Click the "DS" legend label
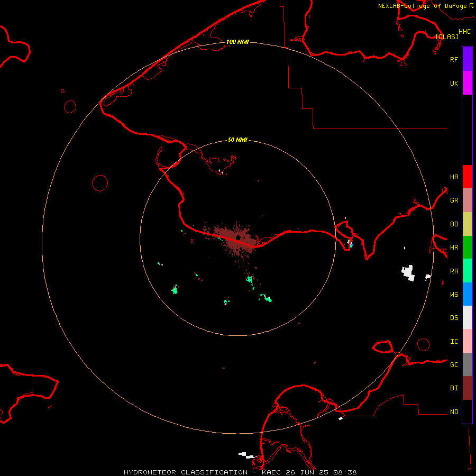Image resolution: width=476 pixels, height=476 pixels. click(x=454, y=318)
